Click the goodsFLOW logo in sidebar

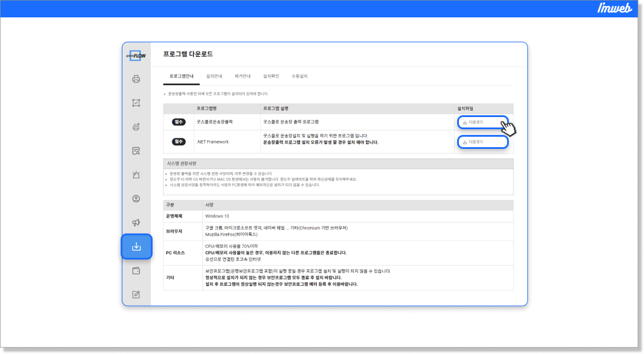(x=136, y=56)
